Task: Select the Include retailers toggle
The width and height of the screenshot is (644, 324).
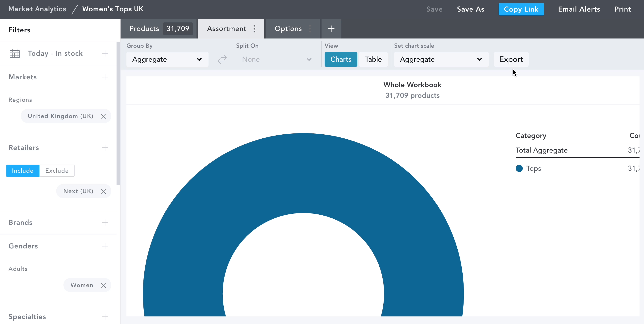Action: click(x=23, y=171)
